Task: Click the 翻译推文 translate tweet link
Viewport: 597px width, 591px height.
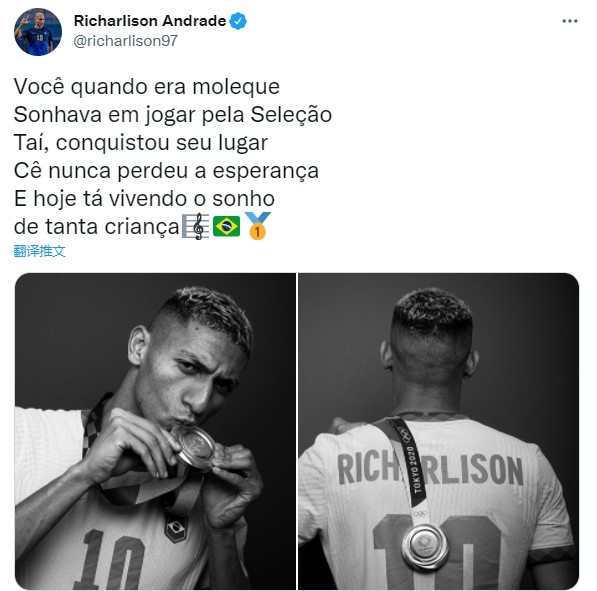Action: click(39, 251)
